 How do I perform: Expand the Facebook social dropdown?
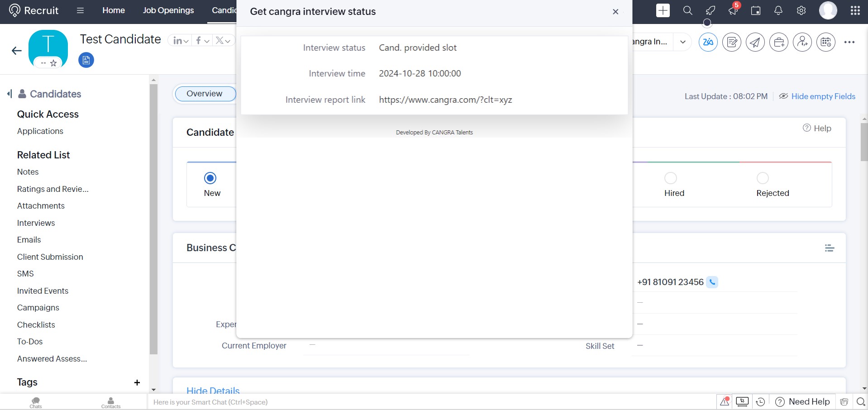pyautogui.click(x=202, y=41)
